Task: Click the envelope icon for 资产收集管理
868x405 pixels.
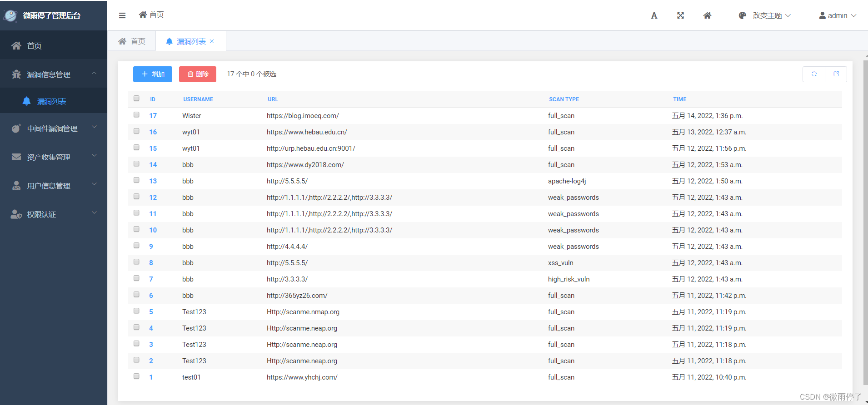Action: tap(16, 157)
